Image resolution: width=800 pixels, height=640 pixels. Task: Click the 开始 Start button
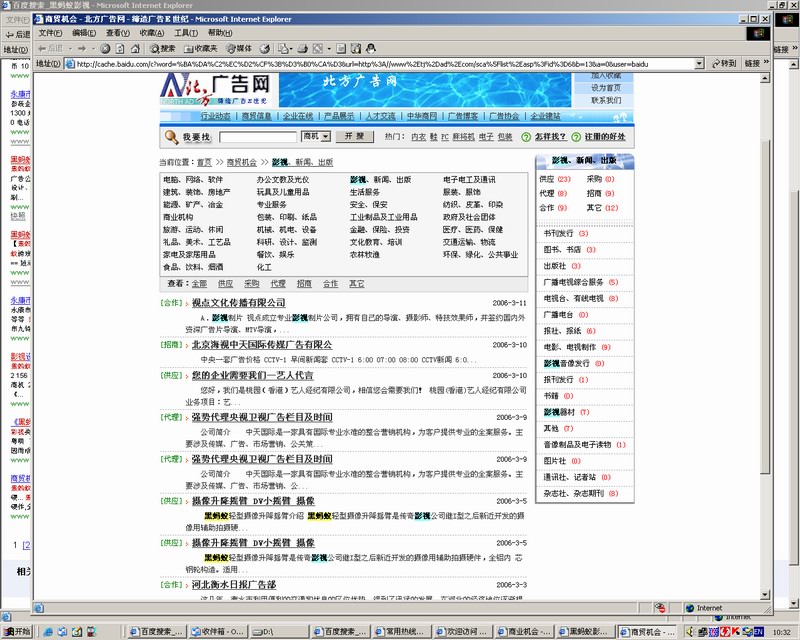(x=17, y=631)
